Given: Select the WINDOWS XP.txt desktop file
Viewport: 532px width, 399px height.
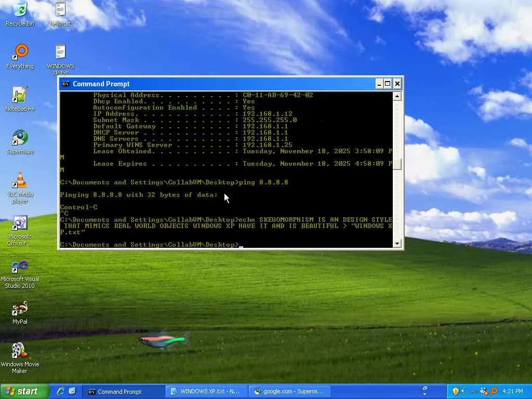Looking at the screenshot, I should (60, 60).
